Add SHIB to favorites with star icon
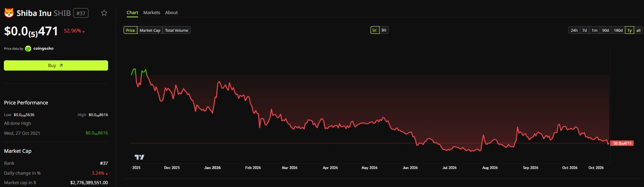This screenshot has width=644, height=187. tap(104, 13)
